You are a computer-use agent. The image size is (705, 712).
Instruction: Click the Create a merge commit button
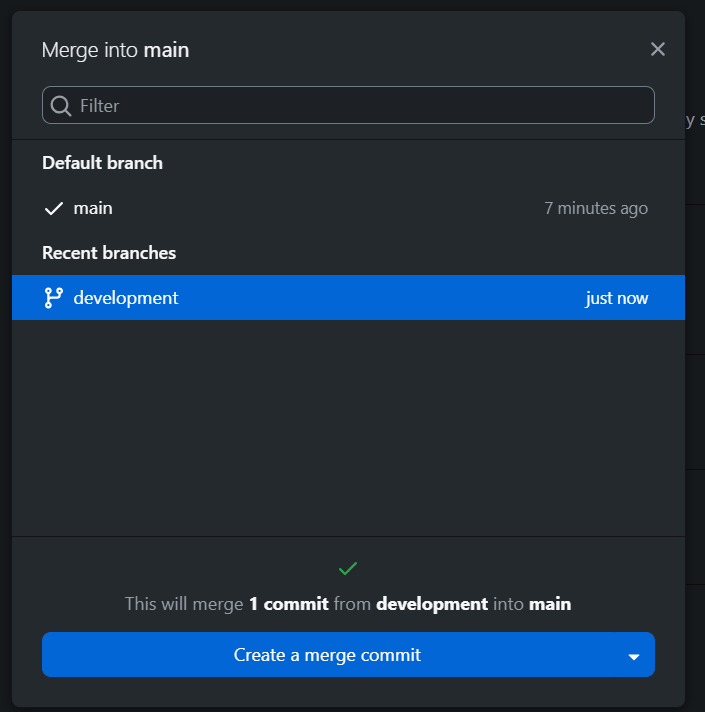pyautogui.click(x=327, y=655)
